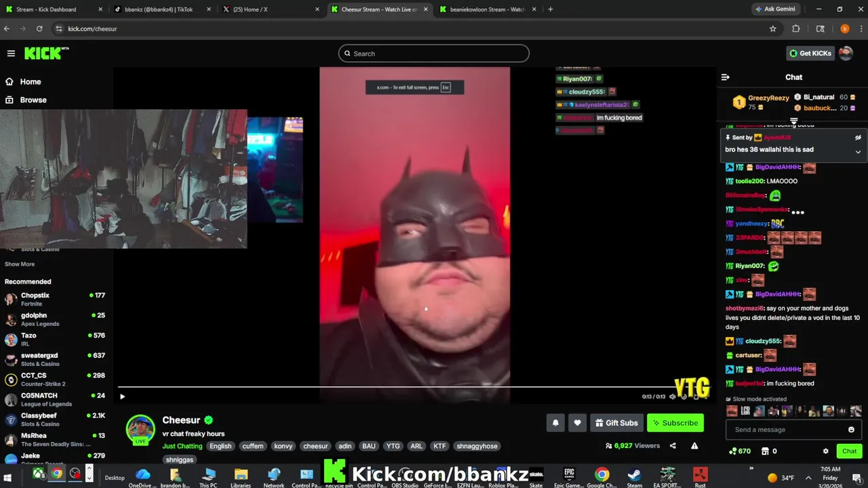Viewport: 868px width, 488px height.
Task: Open the Kick hamburger sidebar menu
Action: pos(11,54)
